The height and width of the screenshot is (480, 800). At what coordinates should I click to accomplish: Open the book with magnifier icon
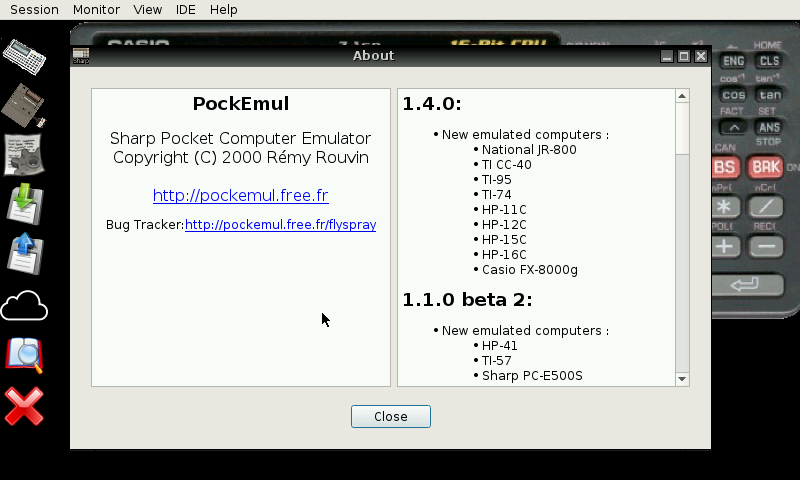point(24,355)
